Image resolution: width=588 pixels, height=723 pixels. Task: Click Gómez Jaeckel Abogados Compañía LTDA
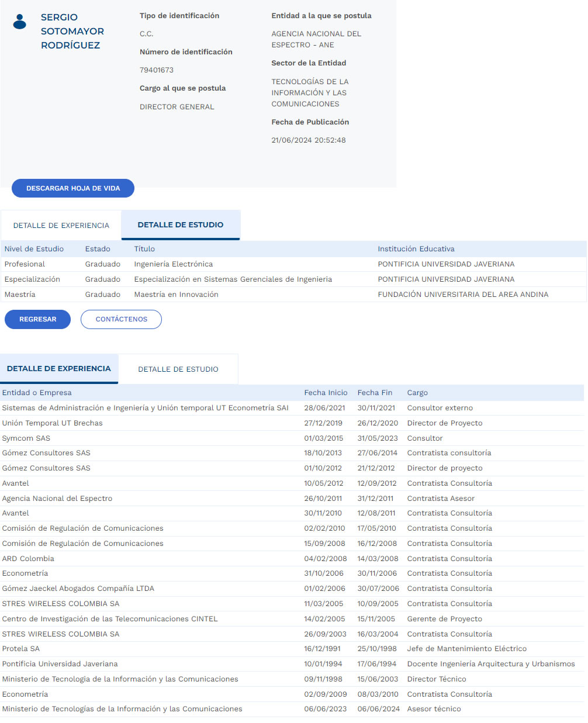(x=78, y=589)
